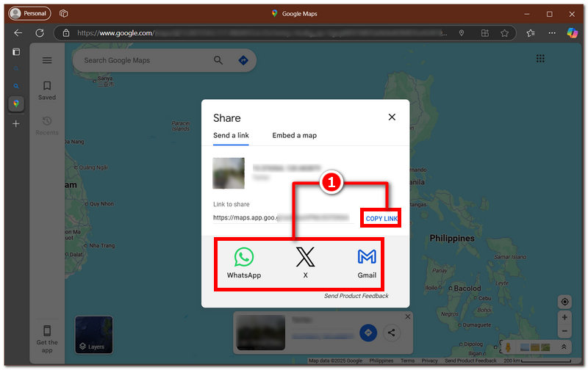The image size is (588, 370).
Task: Click the browser address bar URL
Action: pos(262,33)
